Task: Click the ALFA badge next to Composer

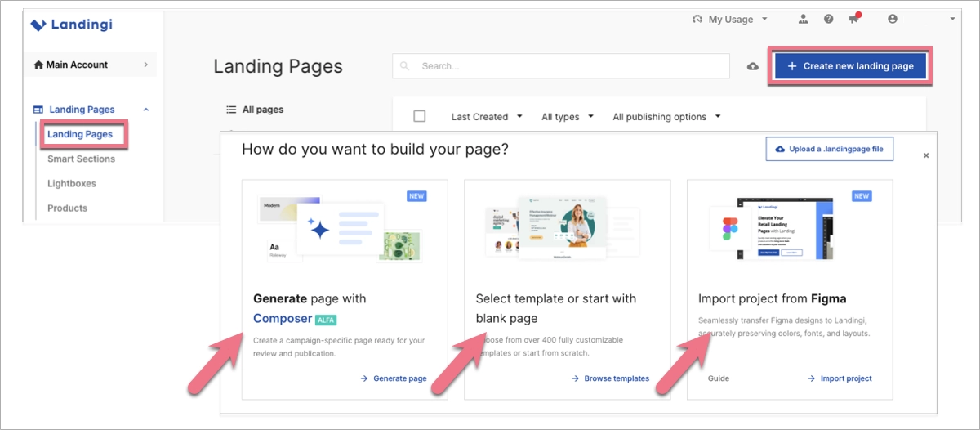Action: (x=326, y=320)
